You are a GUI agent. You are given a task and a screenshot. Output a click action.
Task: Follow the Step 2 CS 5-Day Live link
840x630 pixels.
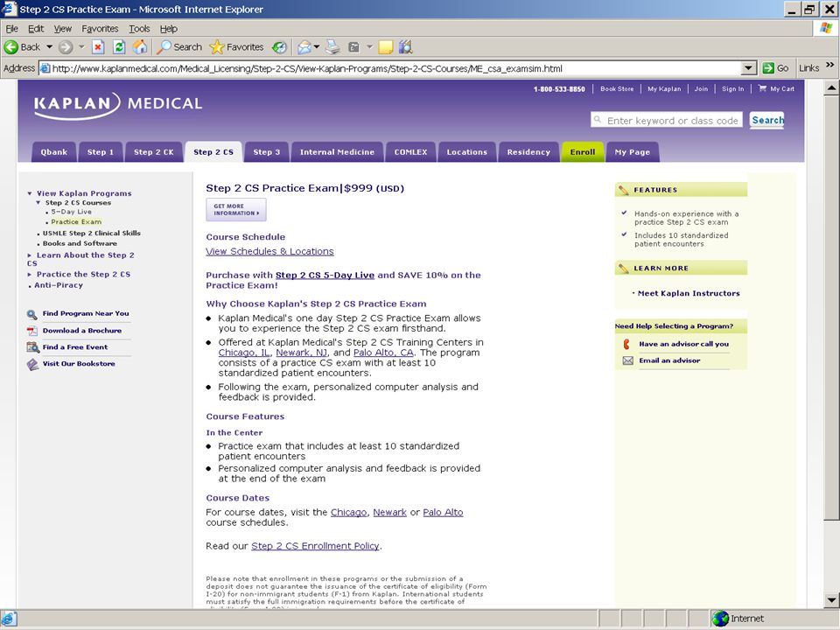(x=325, y=276)
